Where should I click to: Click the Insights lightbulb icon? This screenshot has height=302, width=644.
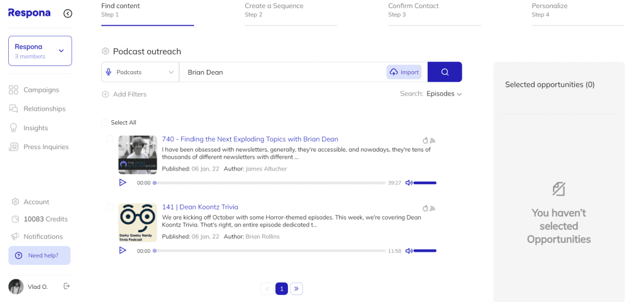(14, 128)
